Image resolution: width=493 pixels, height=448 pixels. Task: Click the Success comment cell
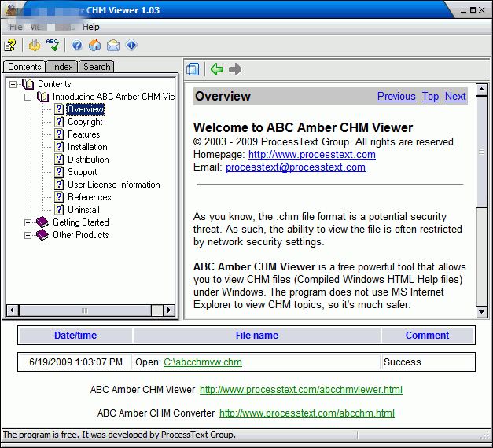pos(428,362)
